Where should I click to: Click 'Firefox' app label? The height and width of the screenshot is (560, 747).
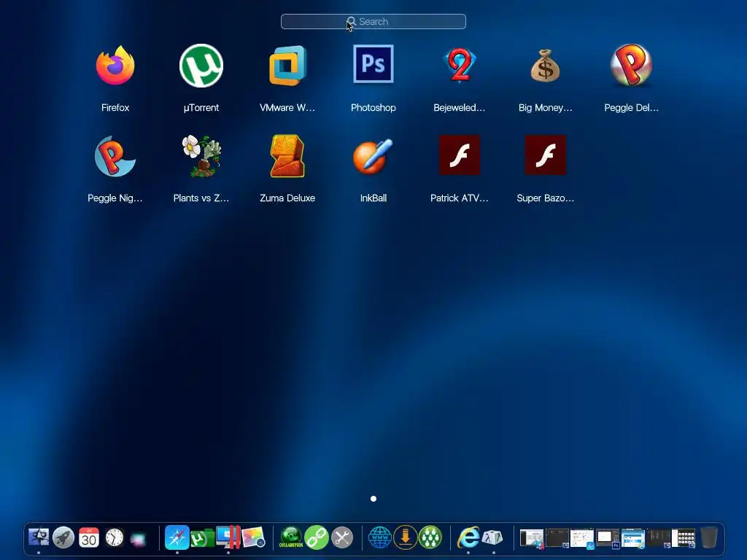coord(115,108)
